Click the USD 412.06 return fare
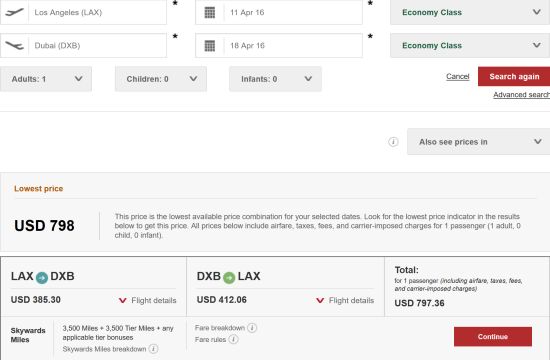Image resolution: width=550 pixels, height=360 pixels. [x=222, y=300]
